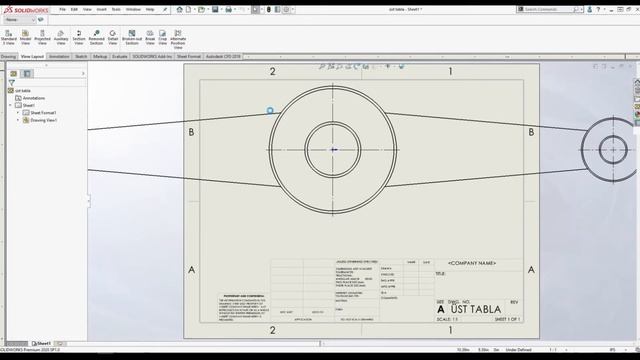Switch to the Drawing ribbon tab

[x=9, y=56]
